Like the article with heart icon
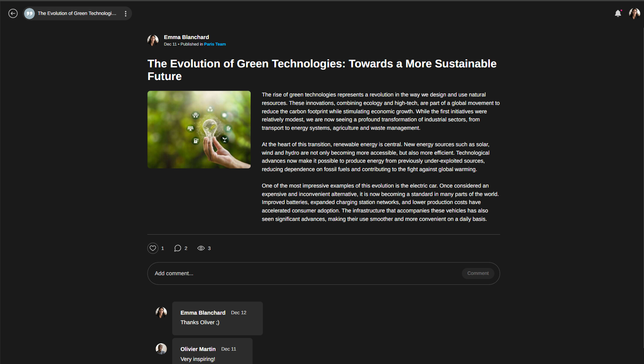644x364 pixels. (x=153, y=248)
